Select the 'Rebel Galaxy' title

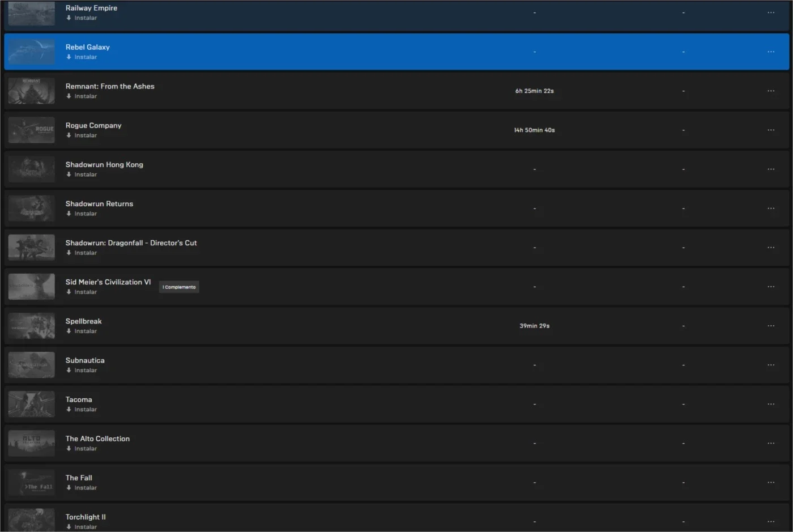(x=88, y=47)
